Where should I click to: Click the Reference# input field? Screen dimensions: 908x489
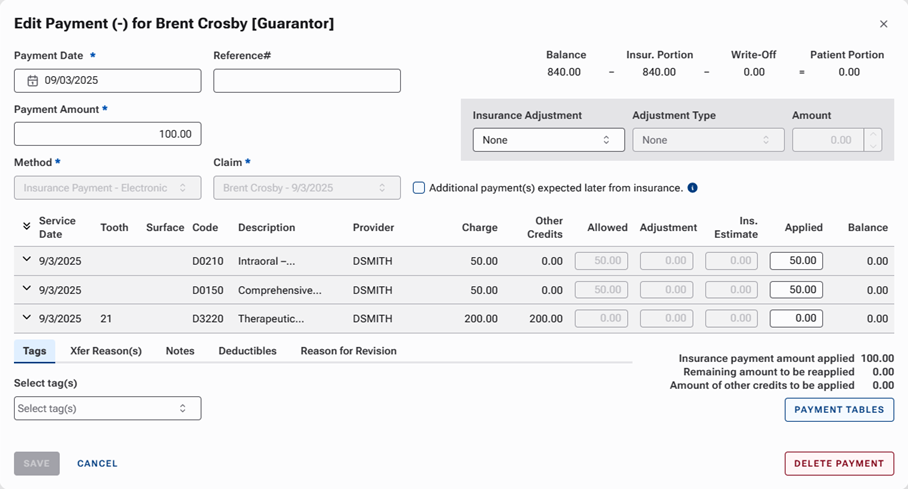(x=306, y=81)
